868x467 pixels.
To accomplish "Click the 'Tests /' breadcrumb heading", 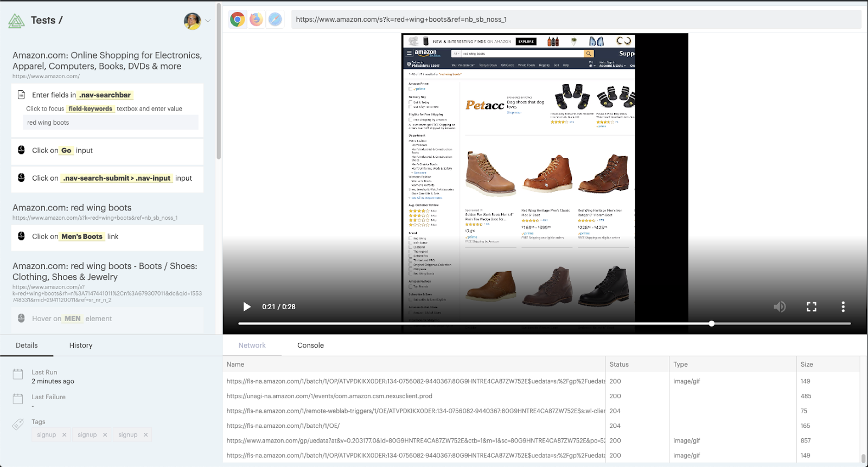I will coord(47,21).
